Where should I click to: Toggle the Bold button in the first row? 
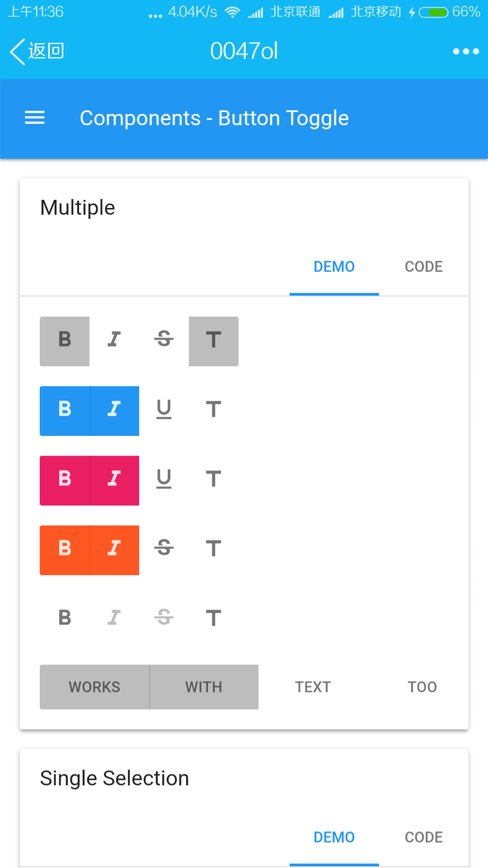coord(65,341)
